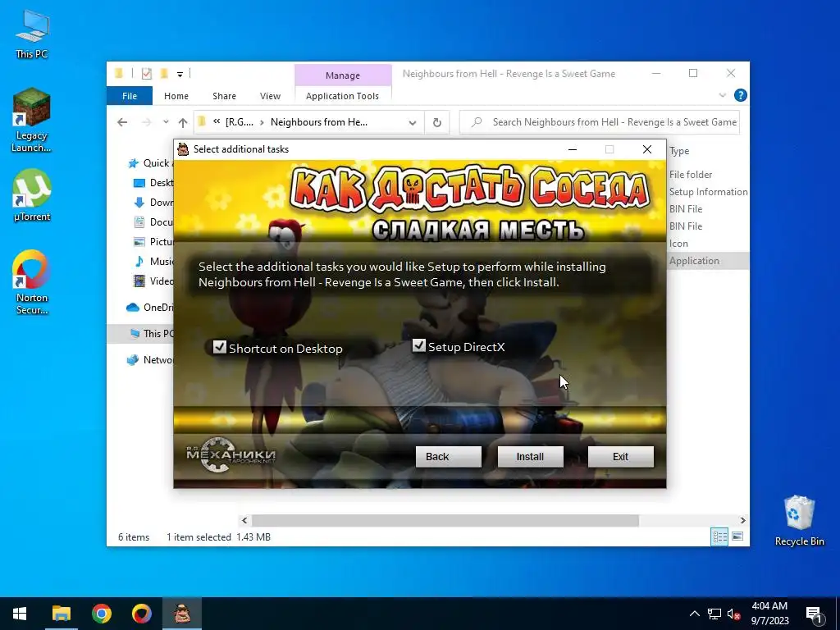Click Exit in the installer

click(620, 456)
